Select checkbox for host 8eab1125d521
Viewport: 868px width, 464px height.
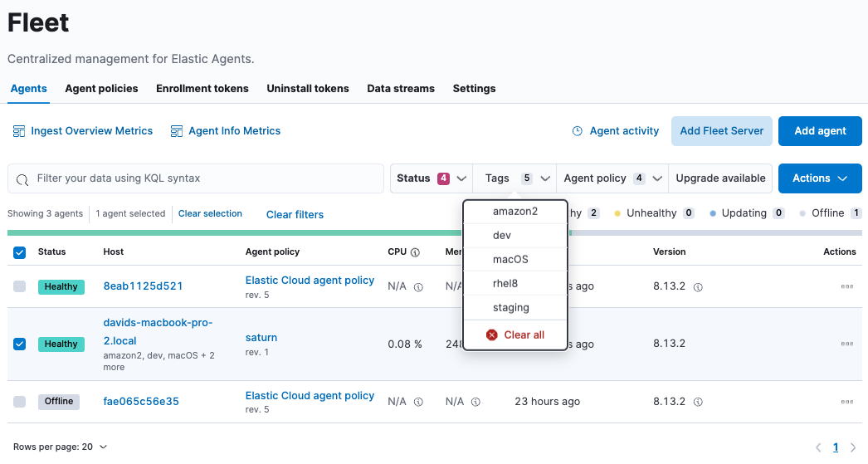coord(20,286)
